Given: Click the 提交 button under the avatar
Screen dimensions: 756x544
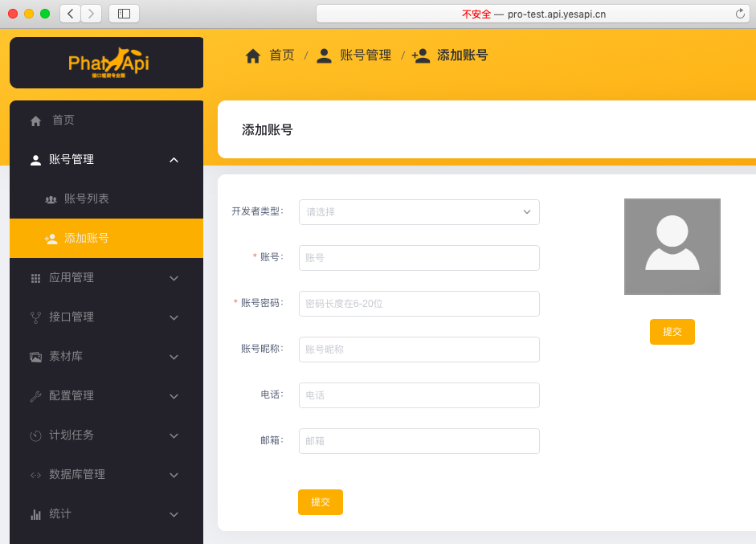Looking at the screenshot, I should tap(672, 332).
